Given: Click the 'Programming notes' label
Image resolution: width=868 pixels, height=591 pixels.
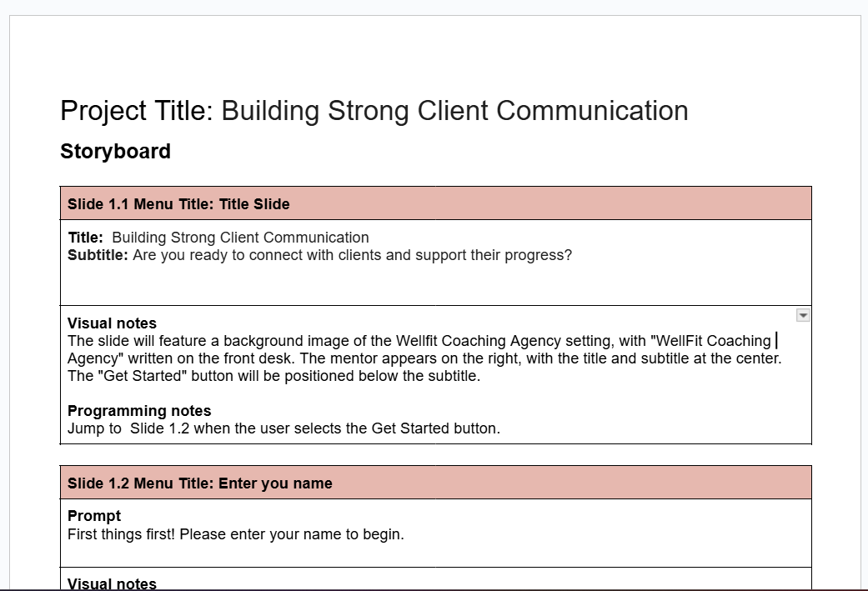Looking at the screenshot, I should 139,411.
